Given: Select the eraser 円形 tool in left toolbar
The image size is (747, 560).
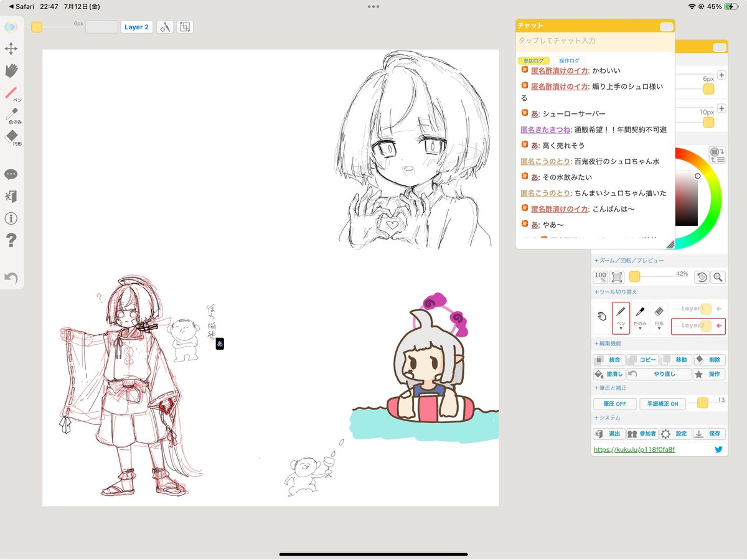Looking at the screenshot, I should [12, 138].
